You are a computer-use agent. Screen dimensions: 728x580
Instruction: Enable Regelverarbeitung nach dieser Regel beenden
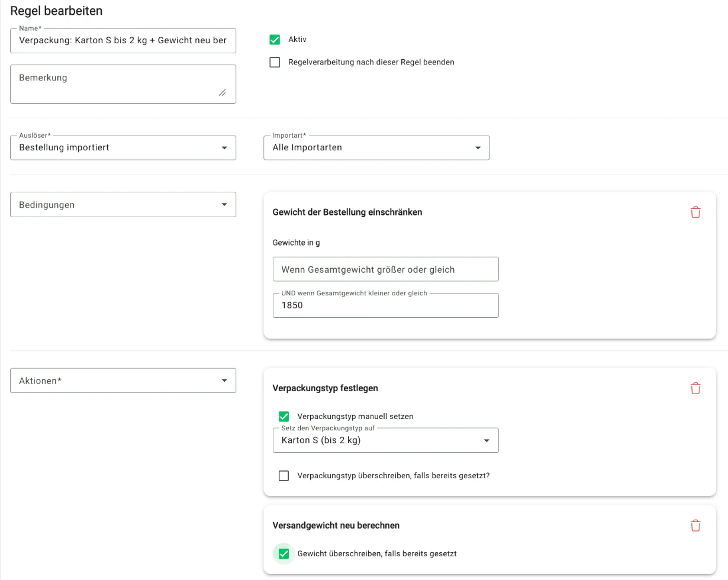tap(275, 62)
